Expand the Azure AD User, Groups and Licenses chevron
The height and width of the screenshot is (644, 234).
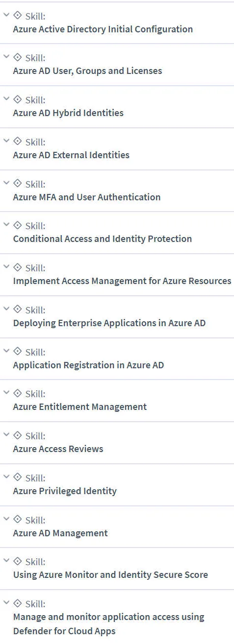click(x=6, y=57)
